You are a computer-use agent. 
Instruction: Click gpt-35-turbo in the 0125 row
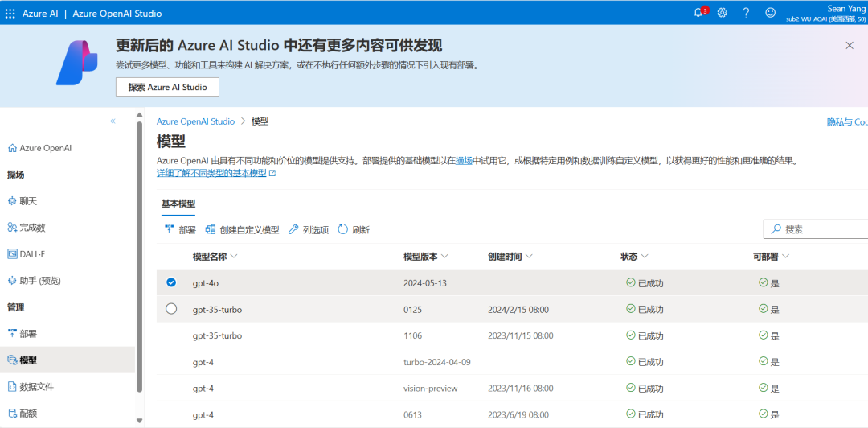(x=217, y=310)
